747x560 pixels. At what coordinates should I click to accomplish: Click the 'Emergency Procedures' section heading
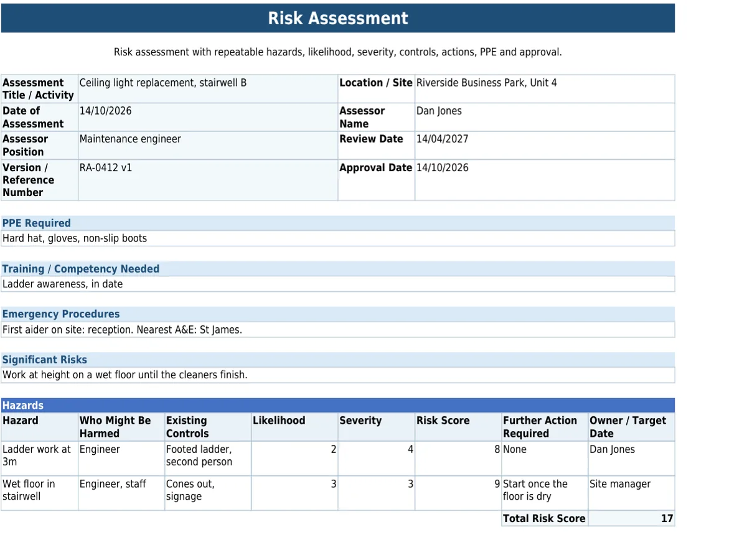[337, 314]
